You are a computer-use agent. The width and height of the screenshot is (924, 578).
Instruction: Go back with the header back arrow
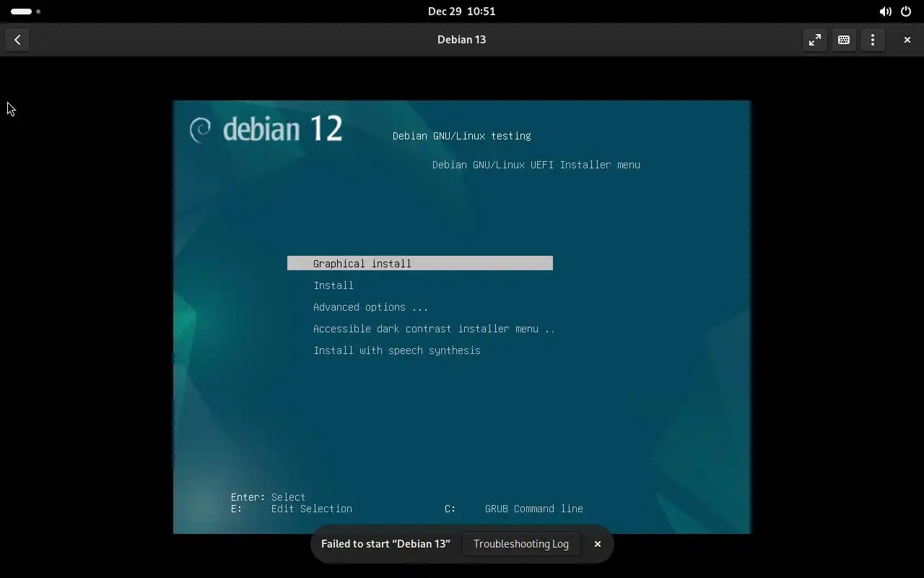pos(17,40)
